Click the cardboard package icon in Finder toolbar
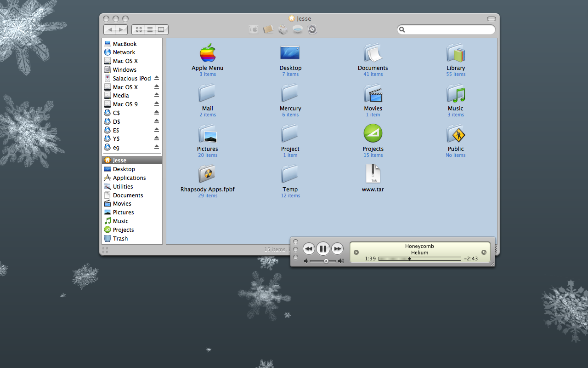Viewport: 588px width, 368px height. 268,29
